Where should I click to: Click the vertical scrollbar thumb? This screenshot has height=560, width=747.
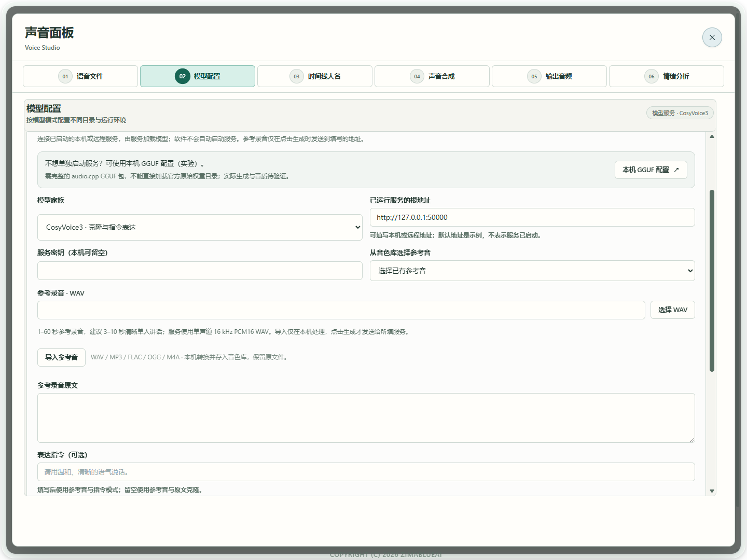(712, 281)
